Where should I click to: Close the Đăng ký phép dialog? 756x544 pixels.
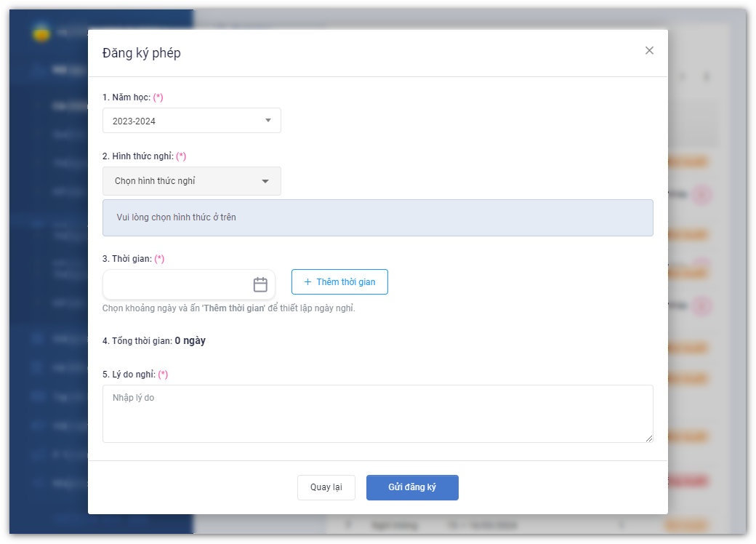649,50
